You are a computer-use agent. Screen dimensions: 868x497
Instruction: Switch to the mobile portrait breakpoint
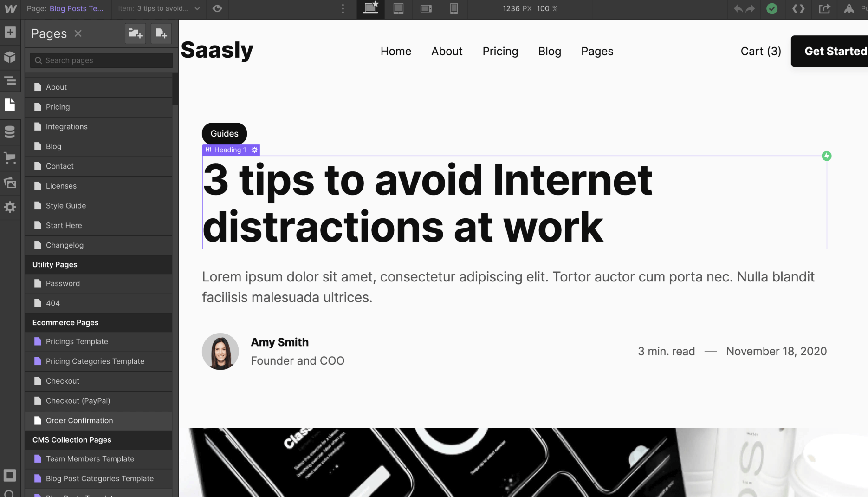pos(453,8)
